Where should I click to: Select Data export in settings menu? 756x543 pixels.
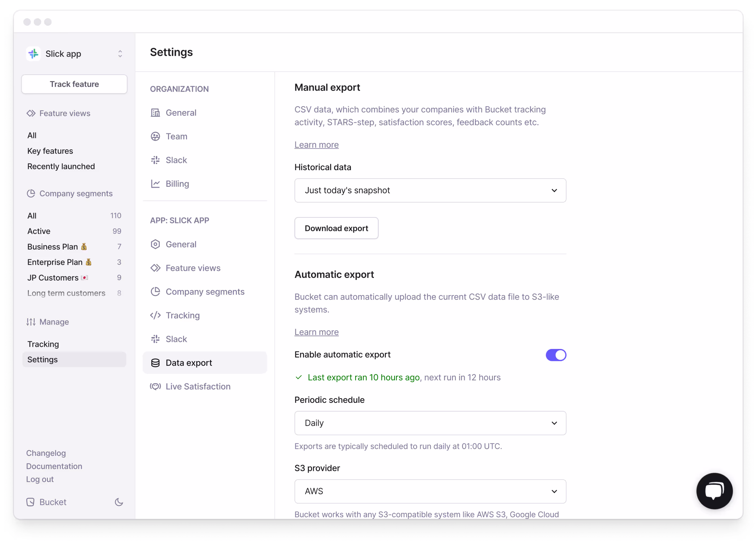pos(205,363)
